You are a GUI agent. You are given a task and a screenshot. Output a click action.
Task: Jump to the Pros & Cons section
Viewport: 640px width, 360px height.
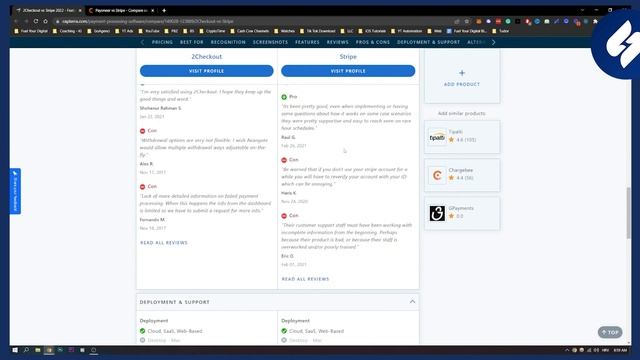point(373,42)
